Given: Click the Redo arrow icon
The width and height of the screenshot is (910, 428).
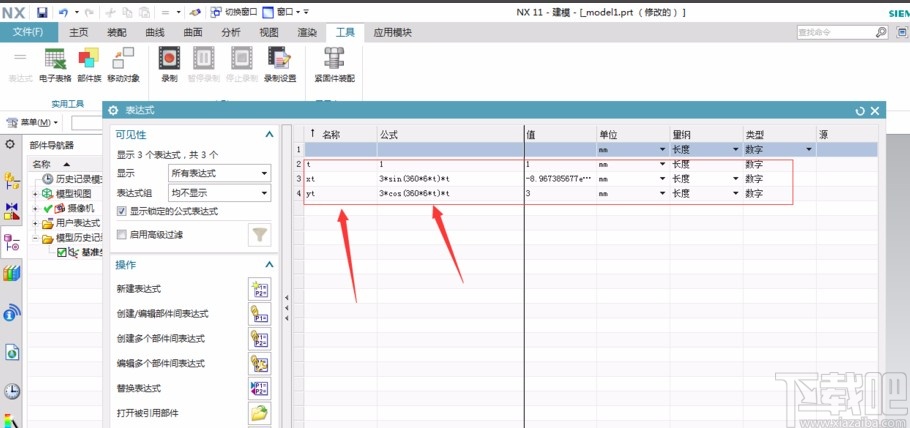Looking at the screenshot, I should 89,12.
